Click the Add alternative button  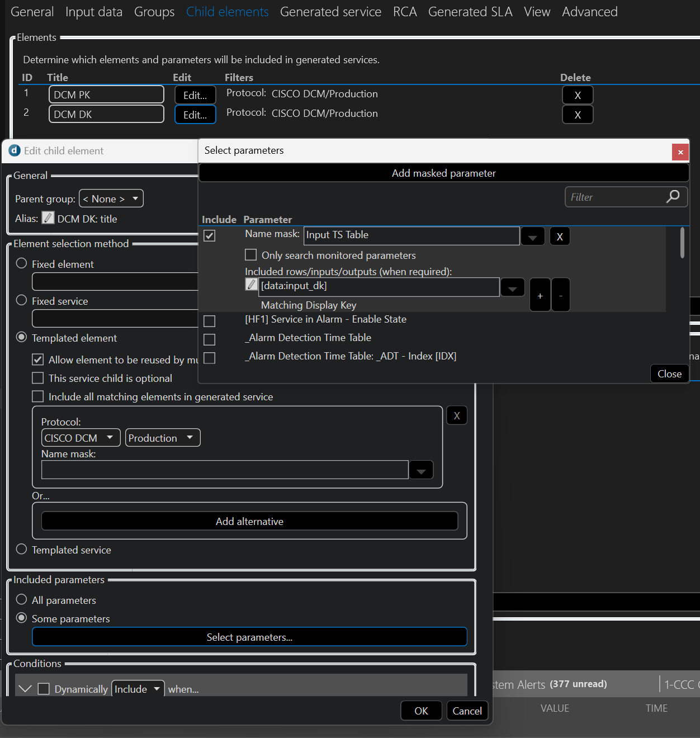tap(249, 521)
